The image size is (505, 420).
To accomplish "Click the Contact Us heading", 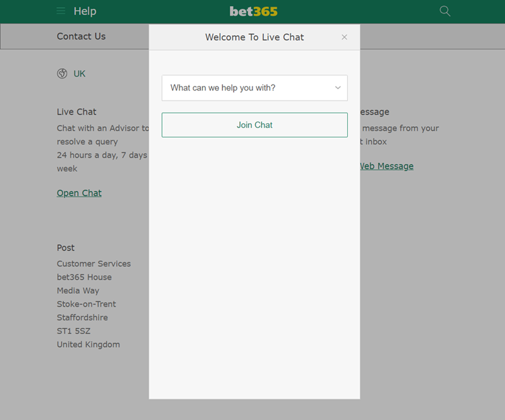I will 81,36.
